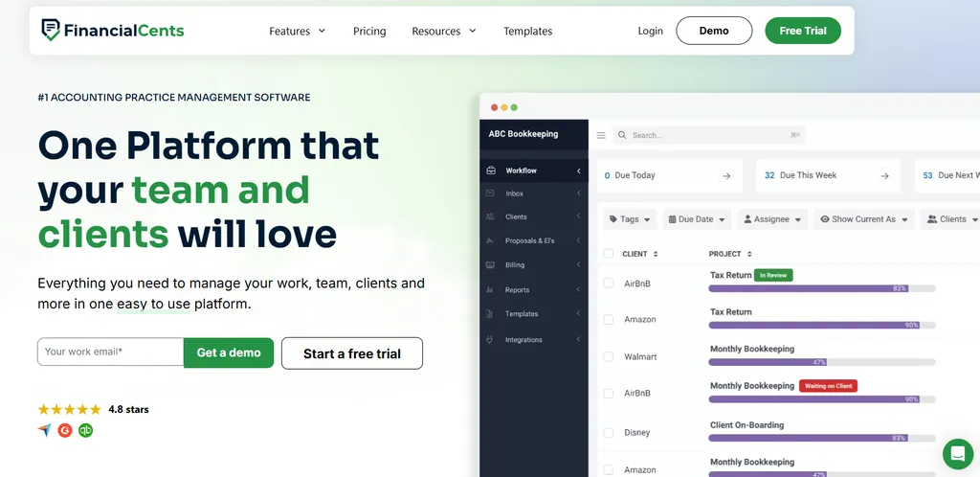The image size is (980, 477).
Task: Click the hamburger menu icon beside search
Action: pyautogui.click(x=601, y=135)
